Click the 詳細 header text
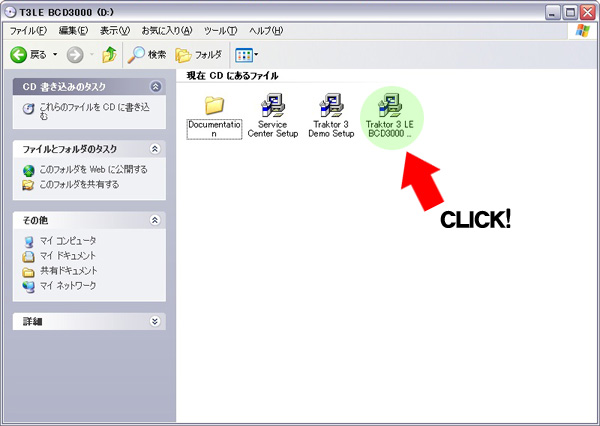This screenshot has width=600, height=426. pos(32,322)
